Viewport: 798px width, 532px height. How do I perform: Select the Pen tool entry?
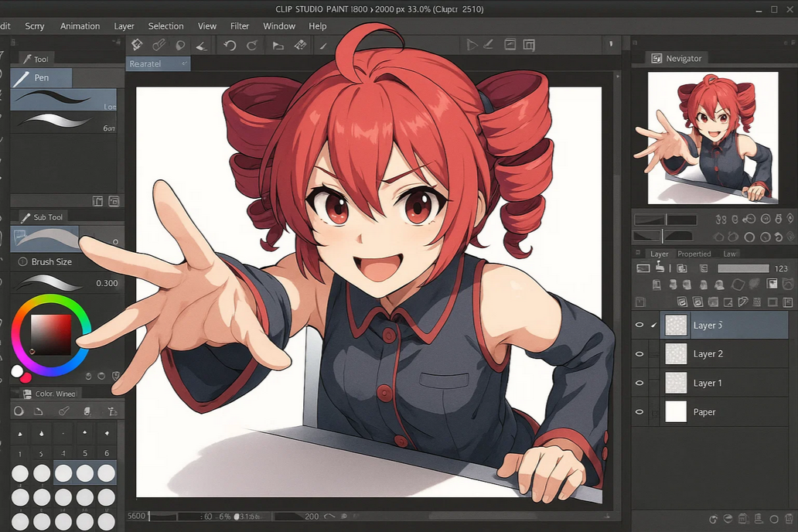[41, 77]
